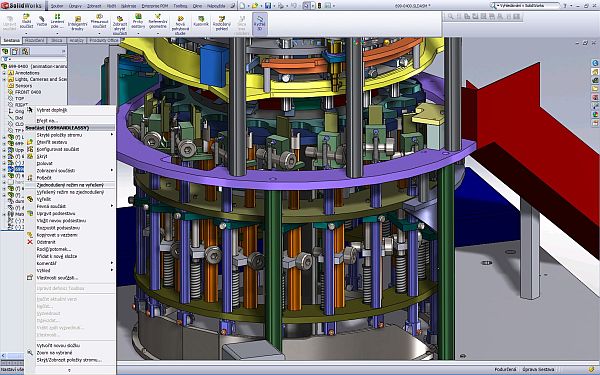Expand the Annotations tree node
Screen dimensions: 600x375
coord(4,73)
